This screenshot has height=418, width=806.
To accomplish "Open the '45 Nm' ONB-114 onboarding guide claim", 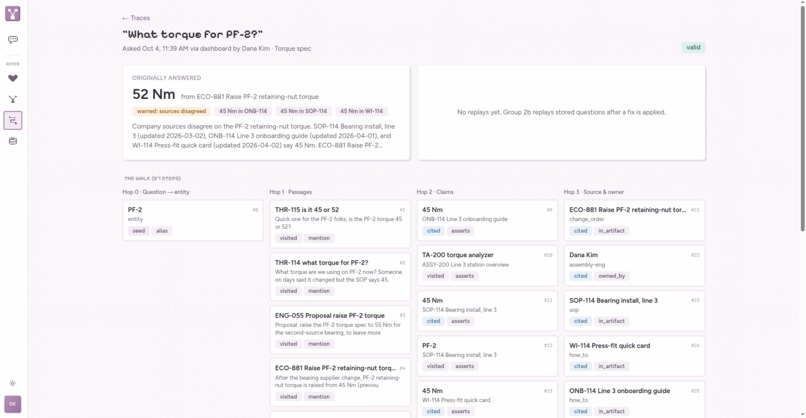I will tap(487, 220).
